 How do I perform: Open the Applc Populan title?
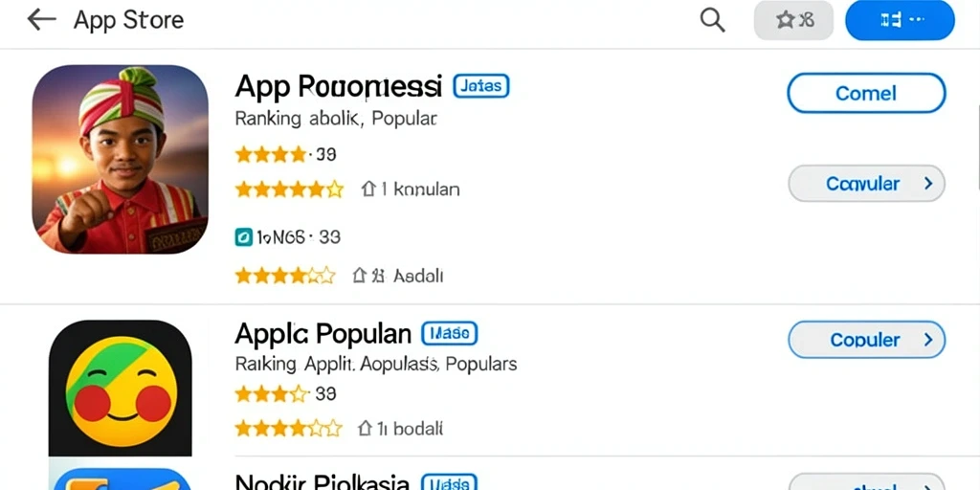coord(323,334)
